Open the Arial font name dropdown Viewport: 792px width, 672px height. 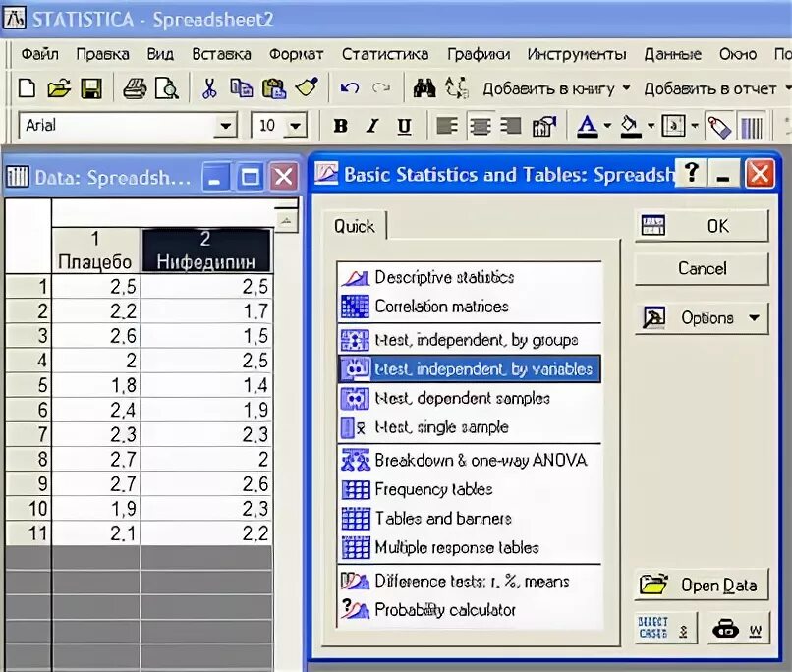[x=225, y=126]
